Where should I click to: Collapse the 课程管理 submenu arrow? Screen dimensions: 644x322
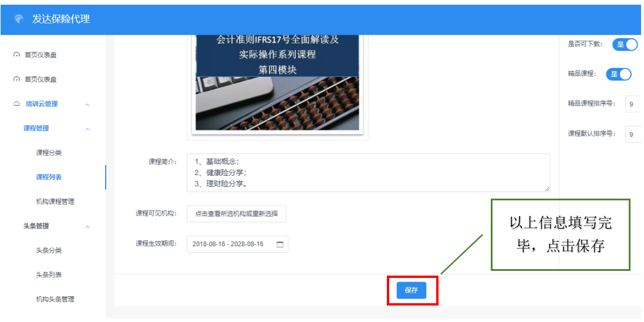[x=87, y=129]
